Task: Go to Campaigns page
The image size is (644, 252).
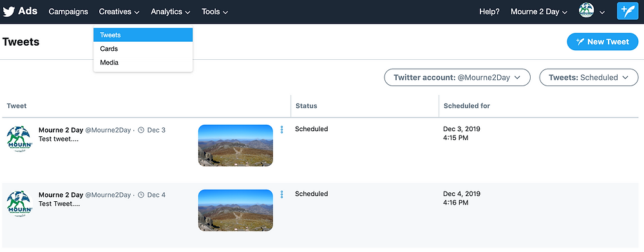Action: coord(68,12)
